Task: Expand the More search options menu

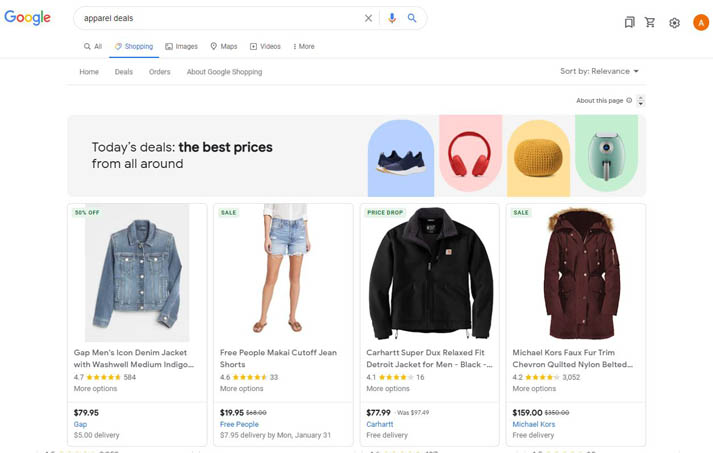Action: (x=304, y=46)
